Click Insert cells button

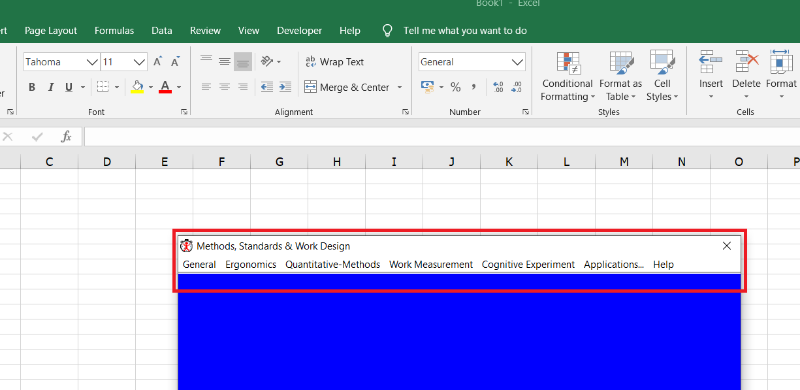(711, 75)
